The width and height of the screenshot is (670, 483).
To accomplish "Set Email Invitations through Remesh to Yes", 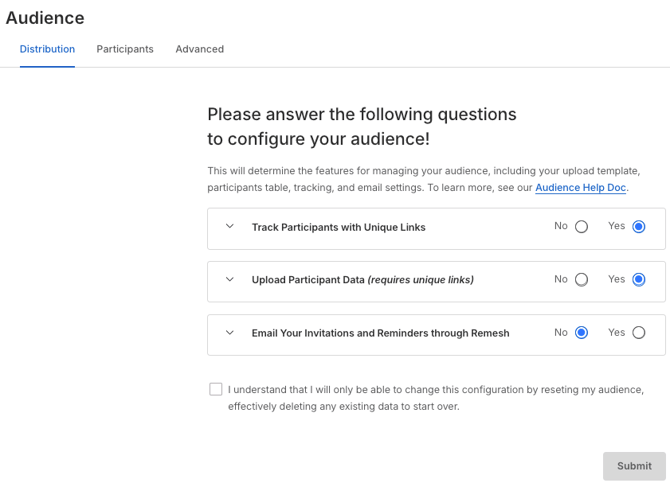I will coord(639,333).
